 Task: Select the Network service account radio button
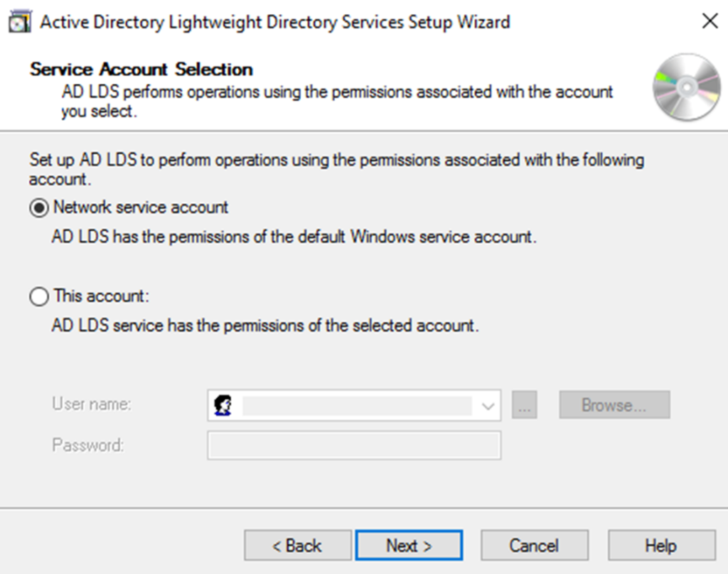click(39, 207)
